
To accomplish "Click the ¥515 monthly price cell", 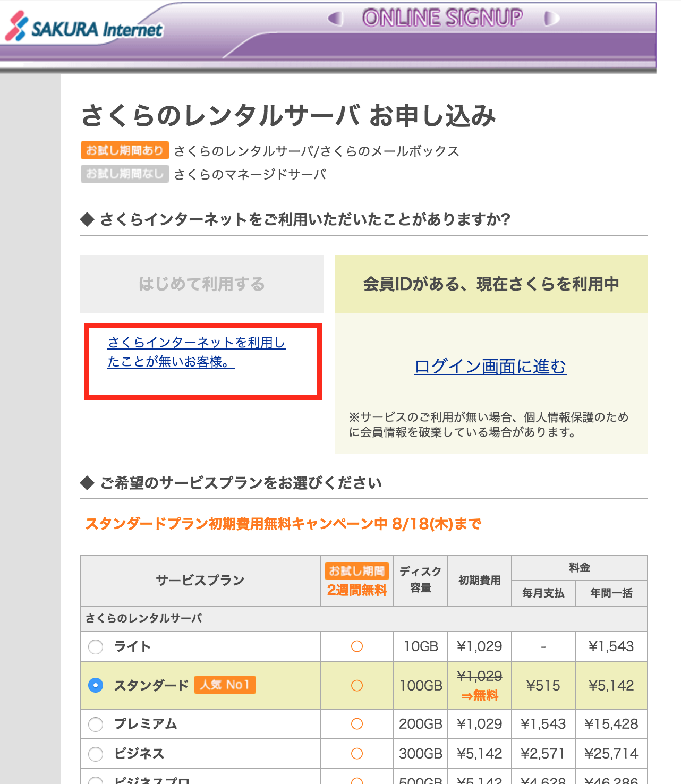I will [x=543, y=686].
